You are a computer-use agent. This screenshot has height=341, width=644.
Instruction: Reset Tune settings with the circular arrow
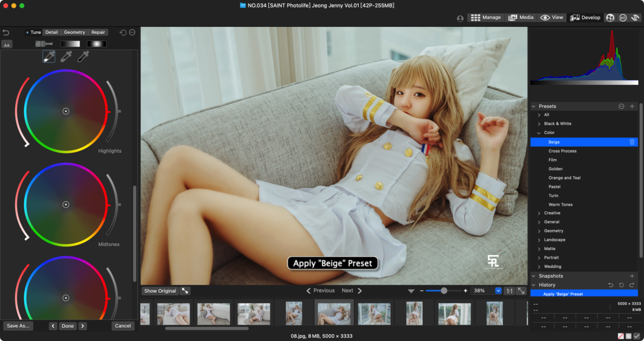point(123,32)
